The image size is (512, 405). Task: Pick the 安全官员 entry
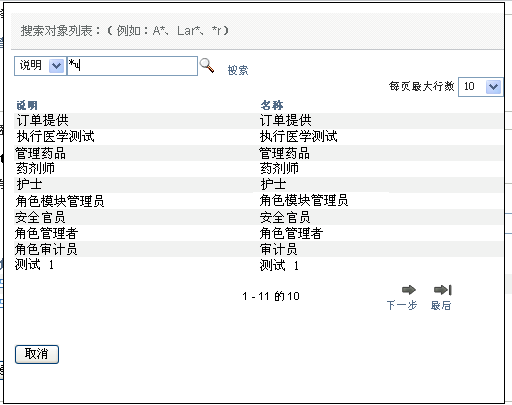[258, 217]
